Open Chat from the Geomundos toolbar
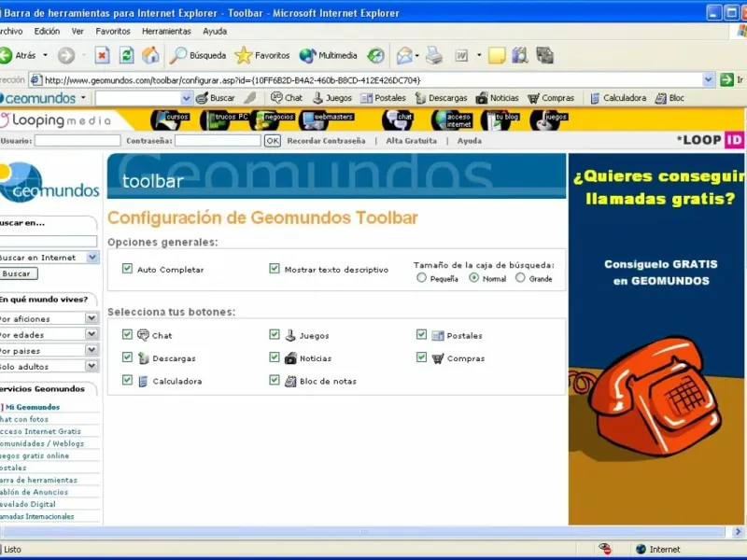 coord(287,98)
